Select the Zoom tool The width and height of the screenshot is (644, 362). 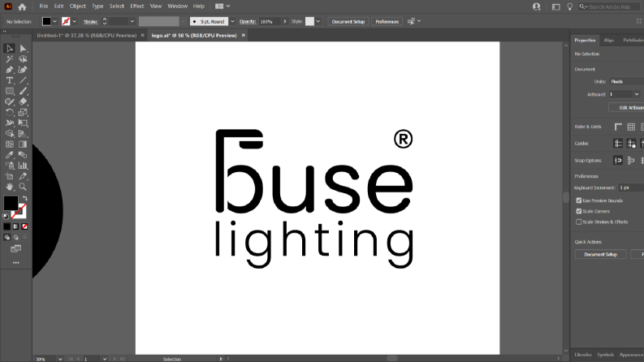[x=23, y=187]
